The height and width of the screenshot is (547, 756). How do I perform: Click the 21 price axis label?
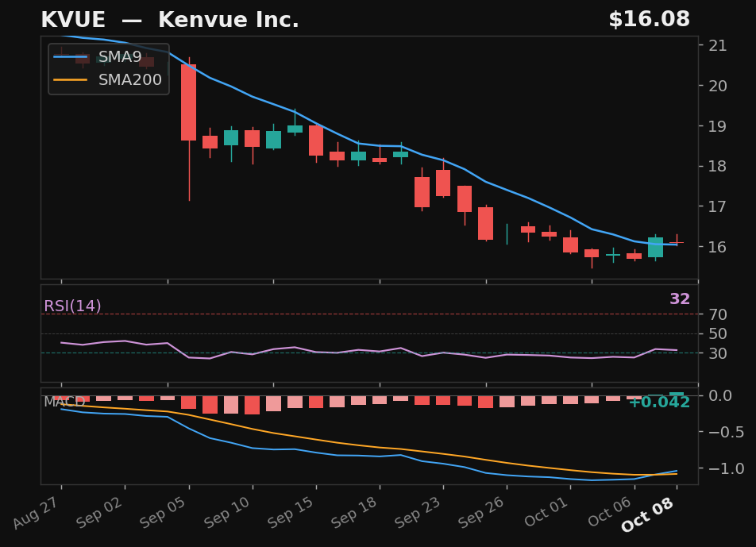click(717, 46)
